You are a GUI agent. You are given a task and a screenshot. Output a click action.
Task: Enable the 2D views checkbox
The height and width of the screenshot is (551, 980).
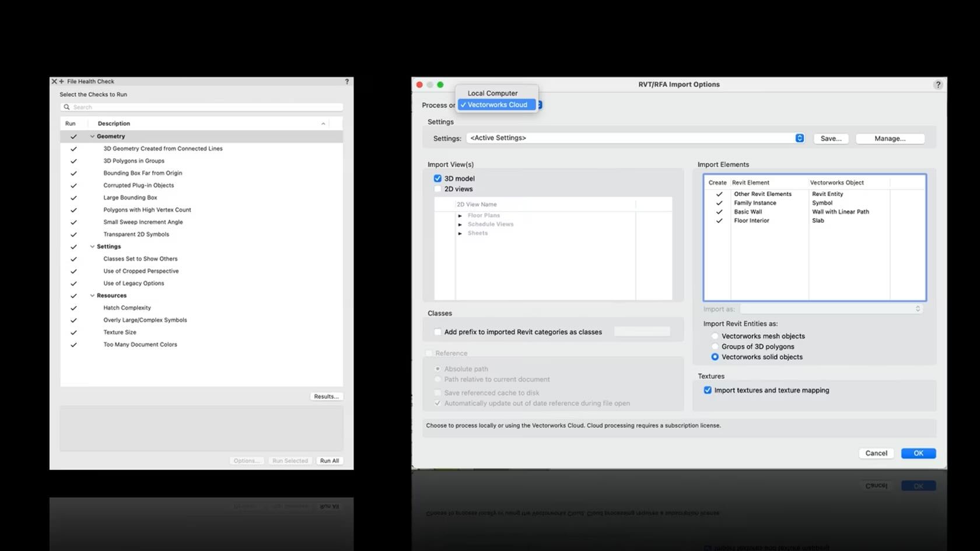click(437, 189)
